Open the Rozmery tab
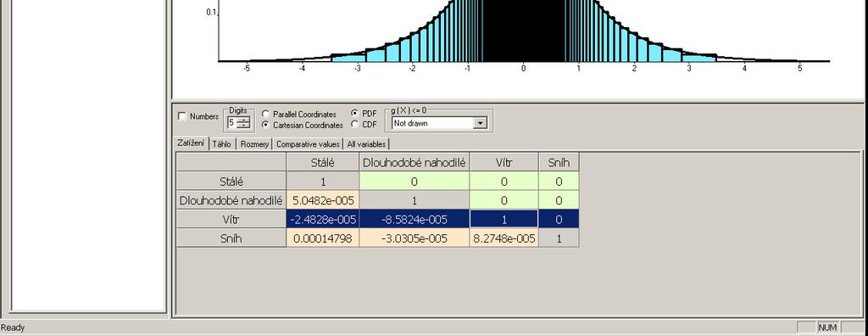This screenshot has width=868, height=336. pyautogui.click(x=254, y=144)
